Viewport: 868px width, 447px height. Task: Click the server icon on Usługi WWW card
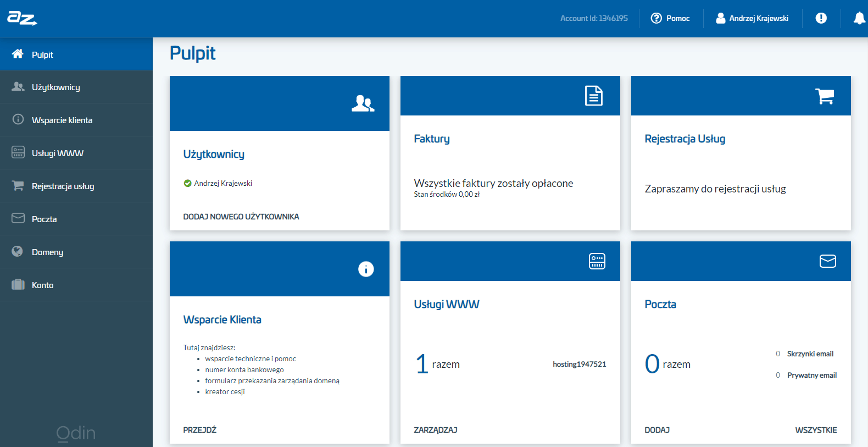(x=597, y=261)
